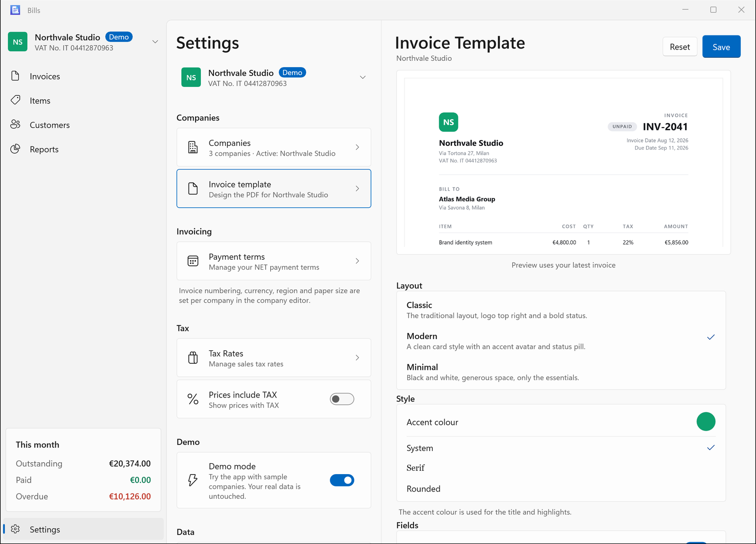756x544 pixels.
Task: Click the NS logo in the invoice preview
Action: (448, 122)
